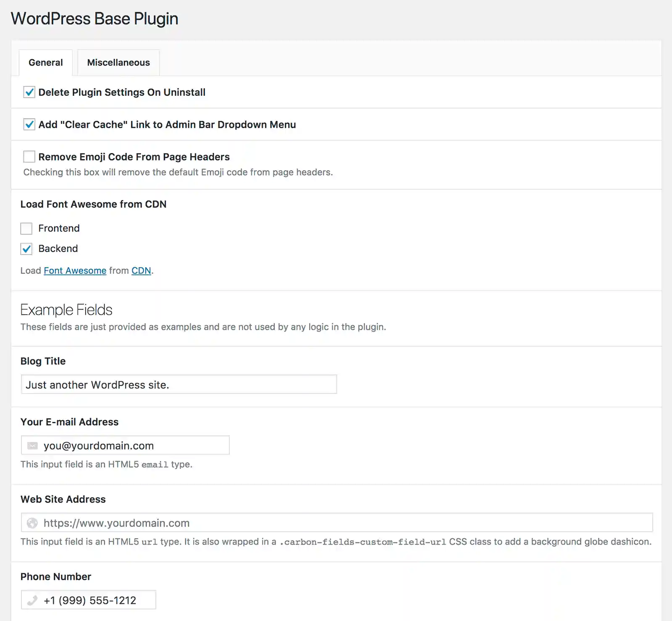Select the General tab

tap(45, 62)
